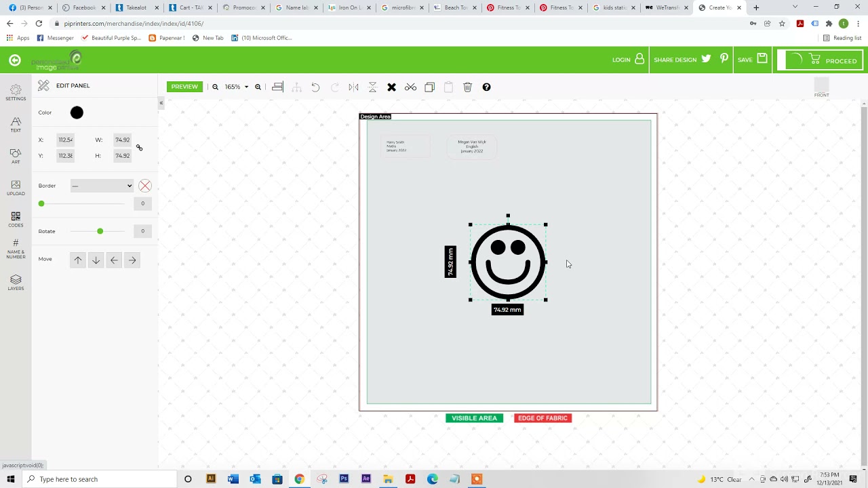
Task: Share design on Twitter
Action: pos(706,59)
